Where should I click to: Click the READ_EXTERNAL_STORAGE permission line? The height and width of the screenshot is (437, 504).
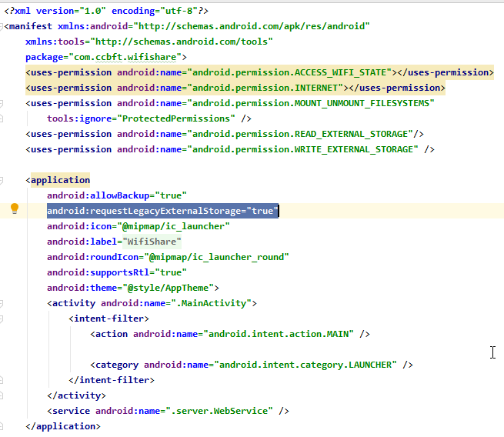[x=225, y=134]
